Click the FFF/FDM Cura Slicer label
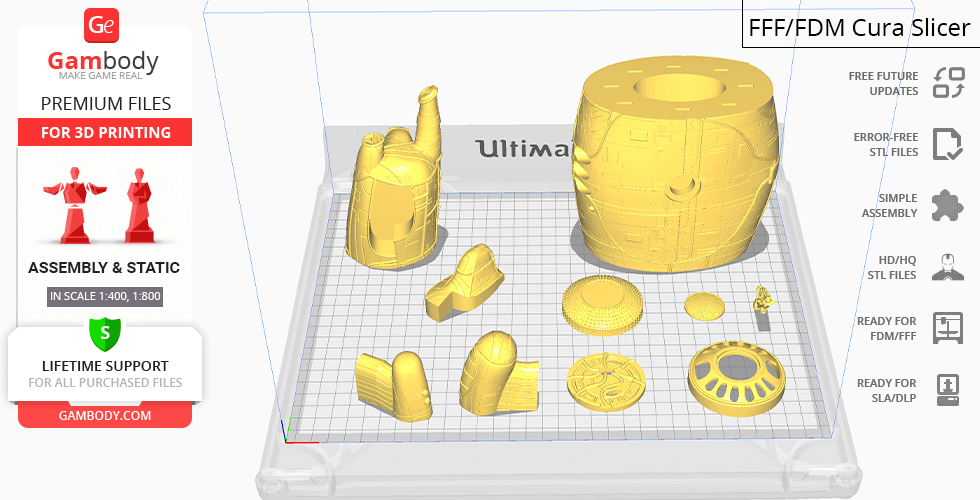The height and width of the screenshot is (500, 980). tap(860, 27)
